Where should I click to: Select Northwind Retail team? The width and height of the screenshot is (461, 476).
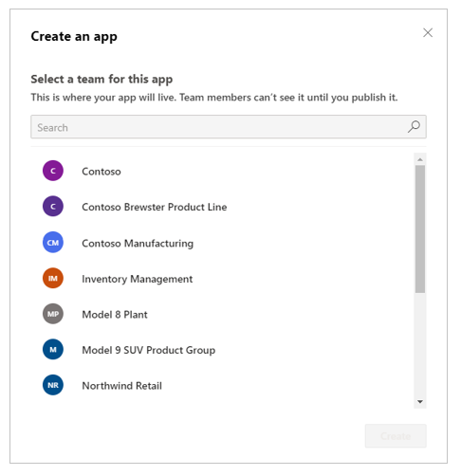click(221, 385)
